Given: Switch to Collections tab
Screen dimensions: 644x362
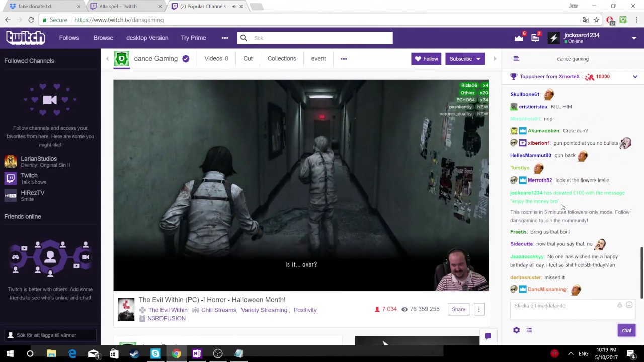Looking at the screenshot, I should 282,59.
